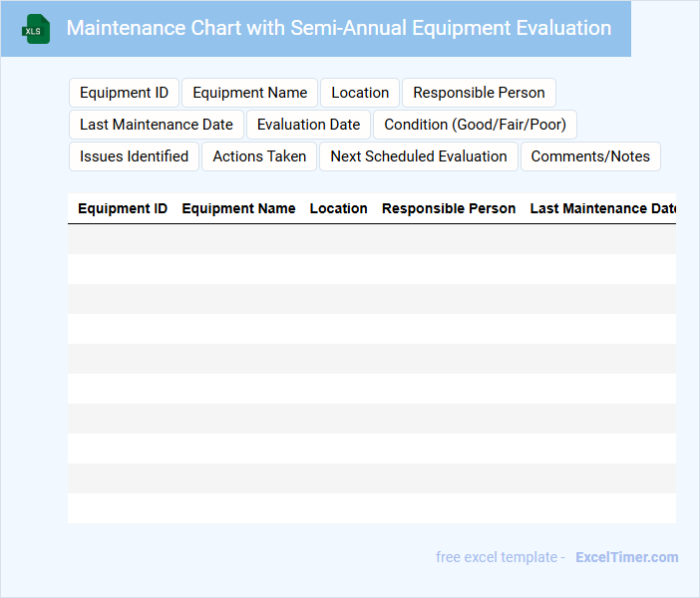Select the Equipment Name tag

coord(249,93)
